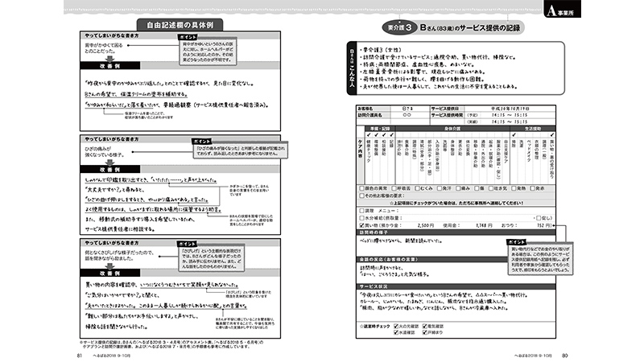
Task: Click the 生活援助 column header
Action: pyautogui.click(x=533, y=129)
